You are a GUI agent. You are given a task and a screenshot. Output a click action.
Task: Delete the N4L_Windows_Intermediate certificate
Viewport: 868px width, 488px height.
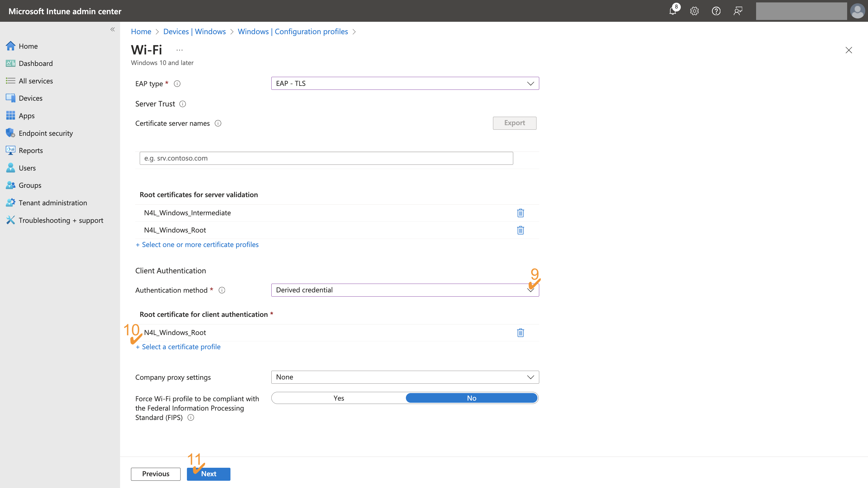coord(520,213)
